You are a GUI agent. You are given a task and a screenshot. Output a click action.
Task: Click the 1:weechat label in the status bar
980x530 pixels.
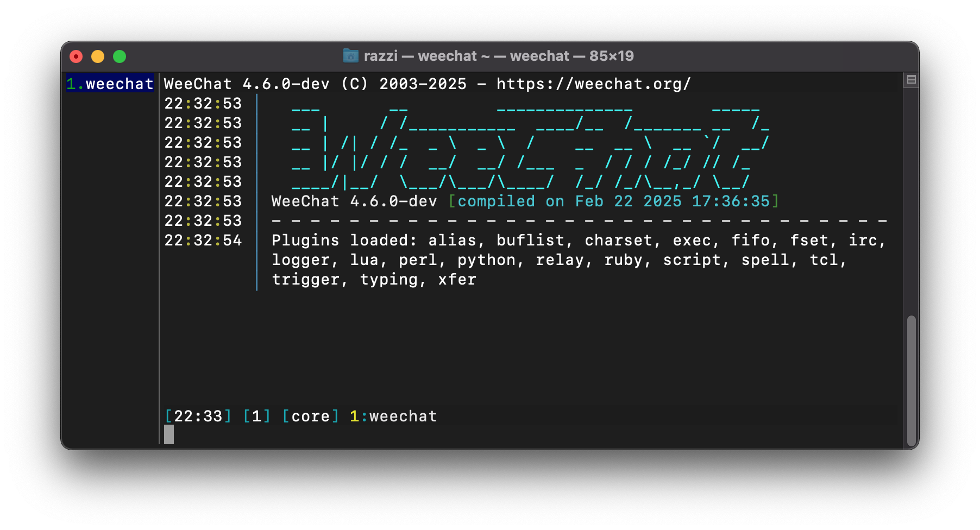[x=394, y=416]
